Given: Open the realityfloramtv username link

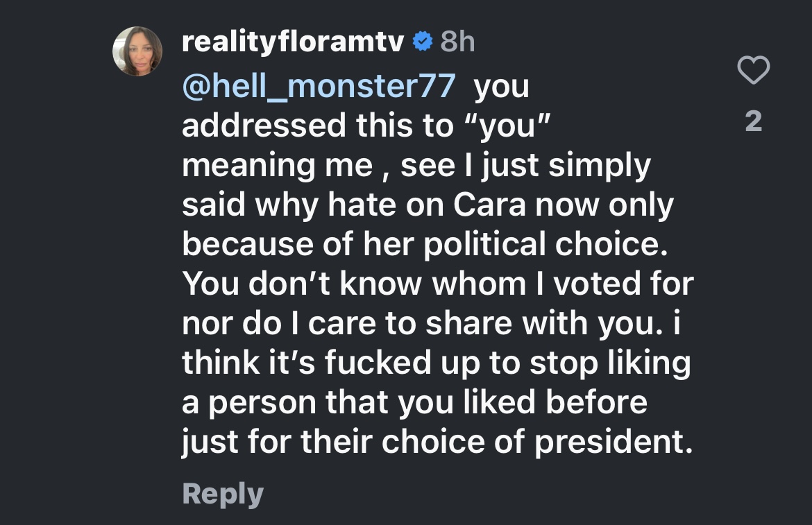Looking at the screenshot, I should click(293, 42).
